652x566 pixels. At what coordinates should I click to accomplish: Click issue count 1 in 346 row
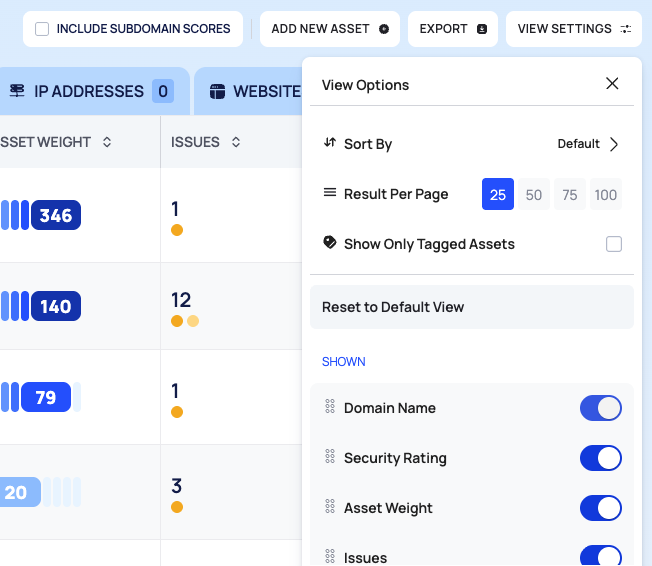tap(175, 209)
